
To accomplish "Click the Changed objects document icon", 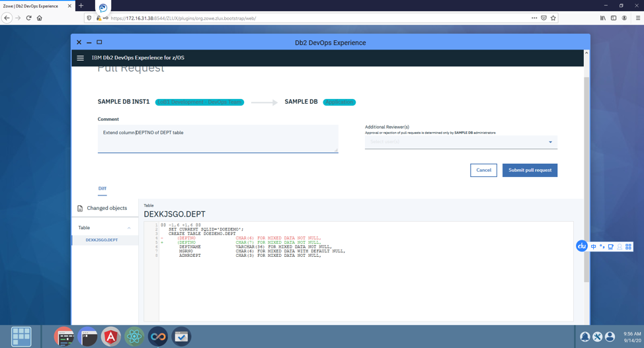I will click(x=80, y=209).
